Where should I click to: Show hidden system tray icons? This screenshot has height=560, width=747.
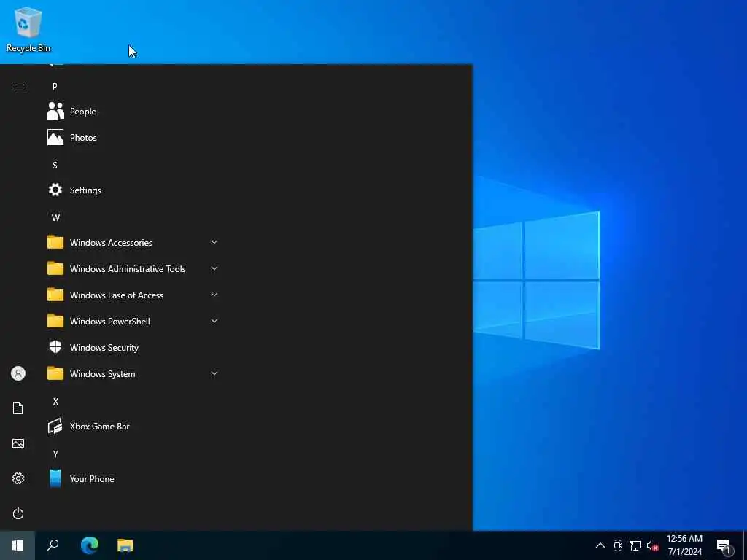(x=600, y=545)
